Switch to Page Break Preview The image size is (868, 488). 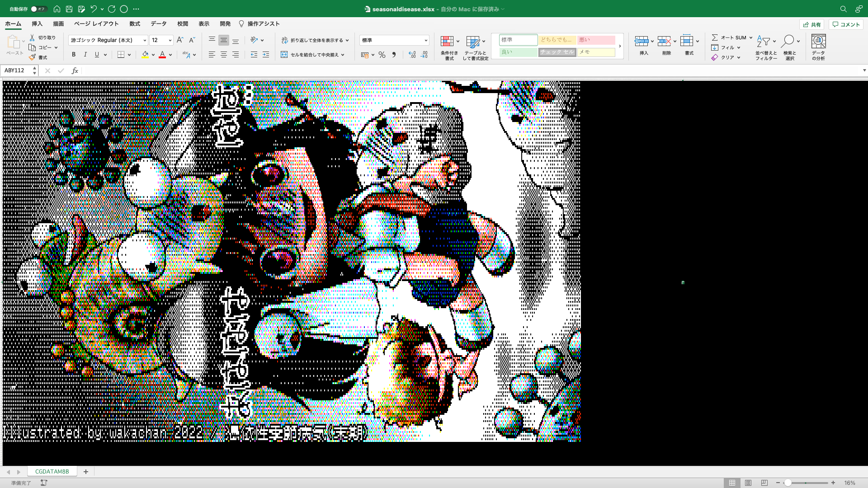click(x=764, y=483)
